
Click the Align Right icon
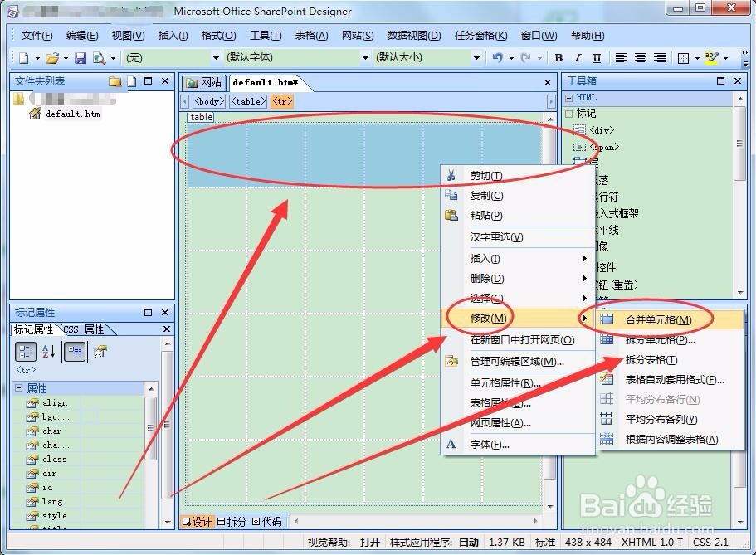[x=660, y=58]
